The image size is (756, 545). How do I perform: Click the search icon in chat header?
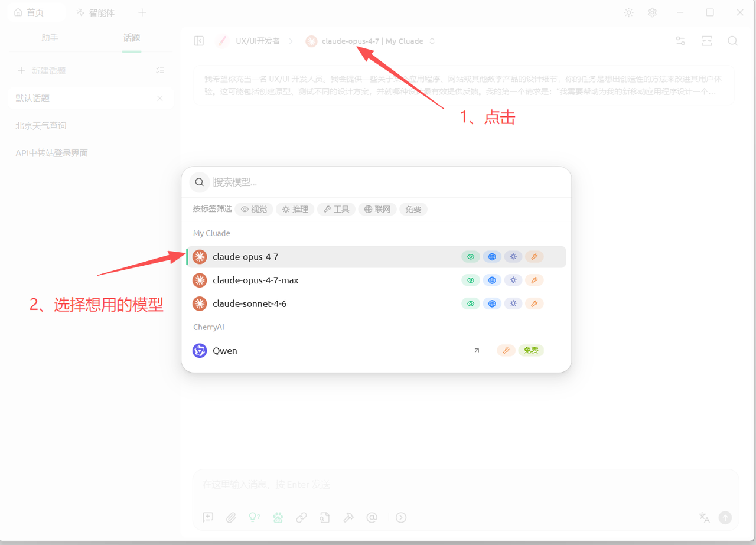pyautogui.click(x=732, y=41)
